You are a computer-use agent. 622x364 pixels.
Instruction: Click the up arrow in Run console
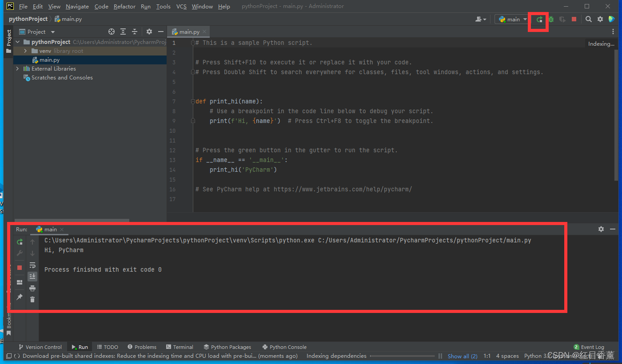coord(32,242)
